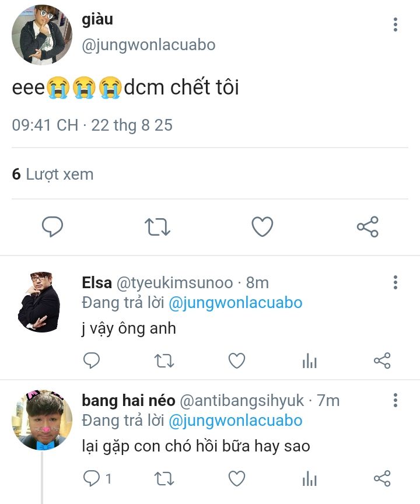Open more options for giàu's tweet

pos(395,24)
